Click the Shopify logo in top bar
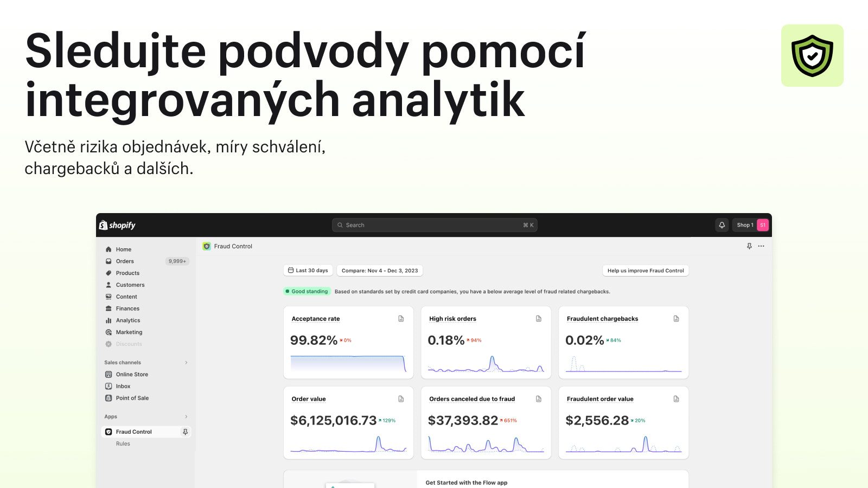This screenshot has height=488, width=868. [117, 225]
